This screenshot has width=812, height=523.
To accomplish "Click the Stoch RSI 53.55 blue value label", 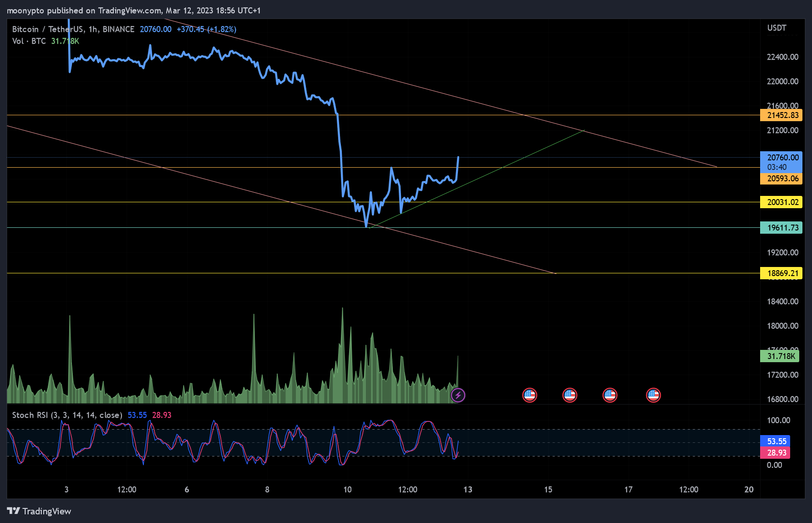I will (775, 441).
